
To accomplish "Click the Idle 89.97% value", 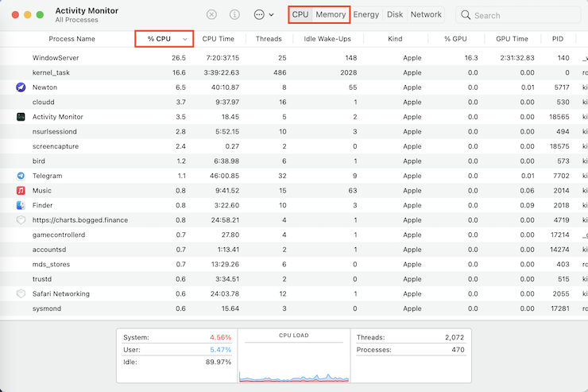I will (219, 362).
